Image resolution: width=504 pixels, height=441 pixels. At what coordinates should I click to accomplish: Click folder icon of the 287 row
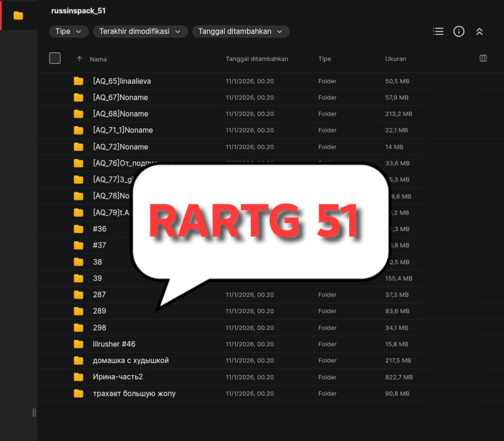78,295
